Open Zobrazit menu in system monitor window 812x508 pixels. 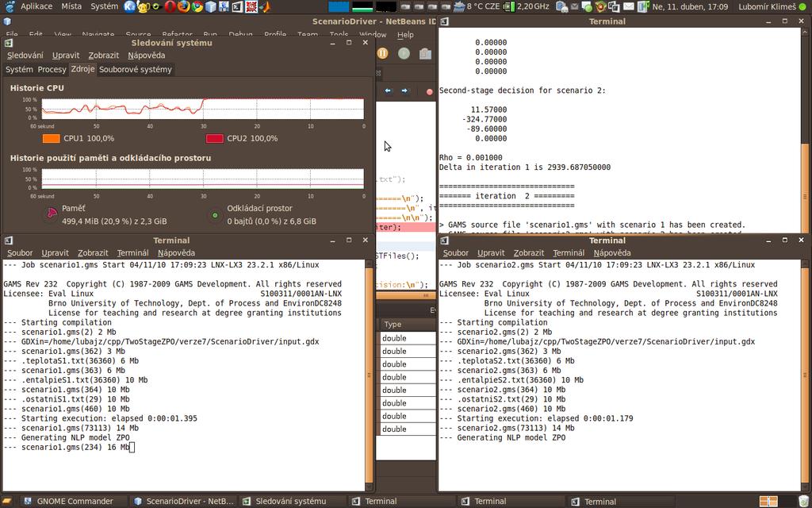click(x=104, y=56)
